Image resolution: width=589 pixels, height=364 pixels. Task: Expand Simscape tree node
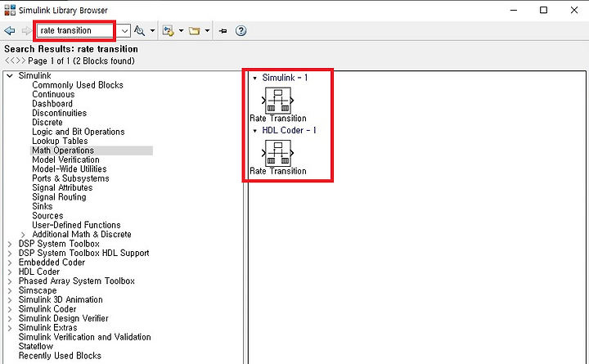click(10, 290)
